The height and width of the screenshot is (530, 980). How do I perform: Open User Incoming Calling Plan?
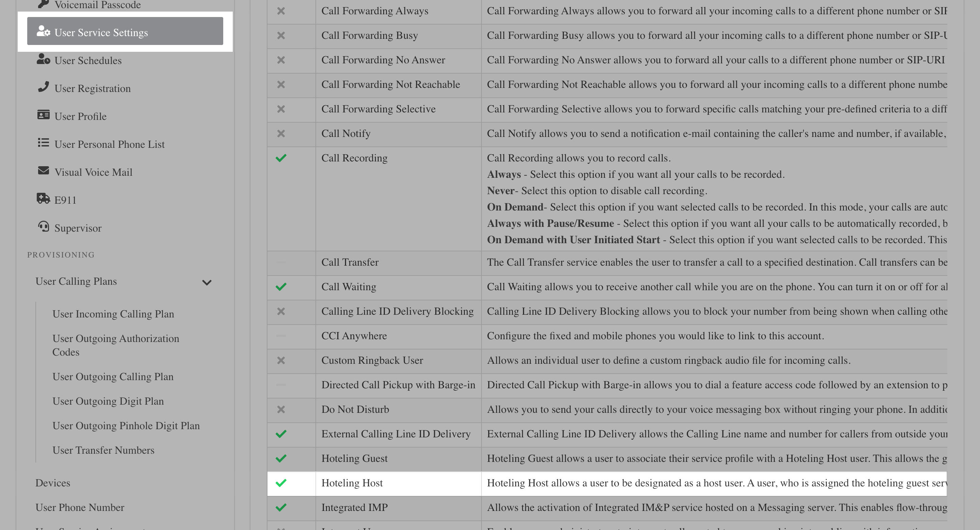[113, 314]
